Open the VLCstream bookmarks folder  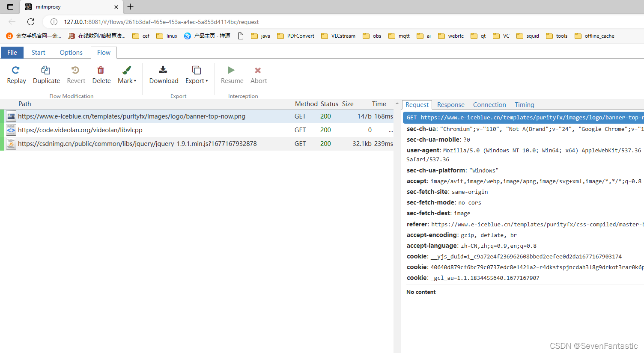pyautogui.click(x=338, y=36)
